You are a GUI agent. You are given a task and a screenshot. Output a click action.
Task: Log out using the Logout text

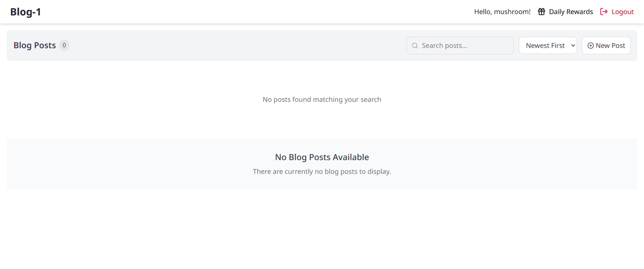click(x=622, y=12)
